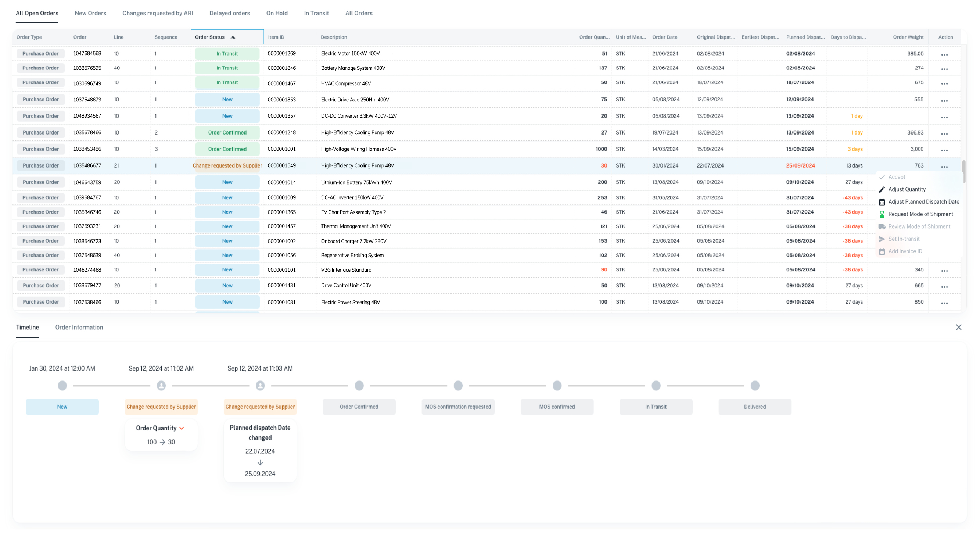Click the sort arrow in Order Status header

click(233, 37)
